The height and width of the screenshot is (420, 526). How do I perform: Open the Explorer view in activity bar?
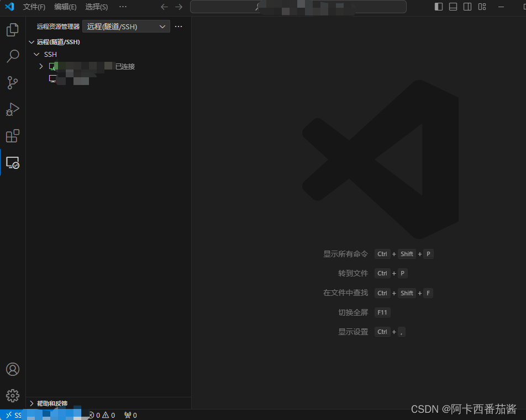click(x=13, y=29)
